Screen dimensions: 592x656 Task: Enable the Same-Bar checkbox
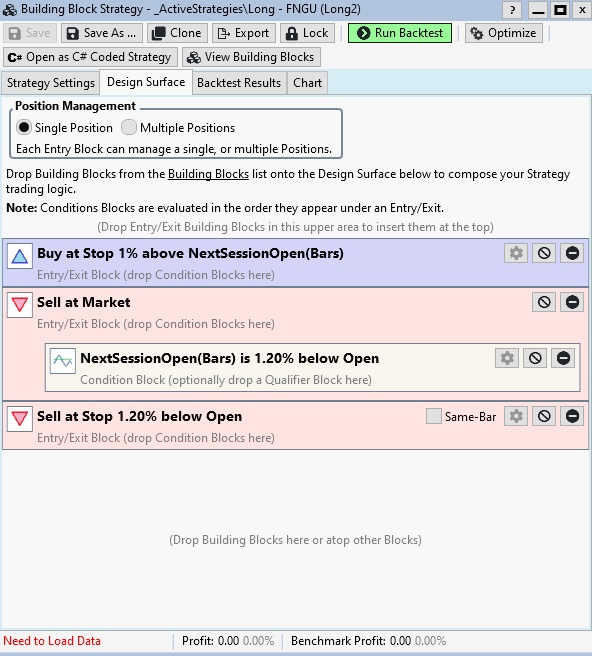tap(433, 416)
